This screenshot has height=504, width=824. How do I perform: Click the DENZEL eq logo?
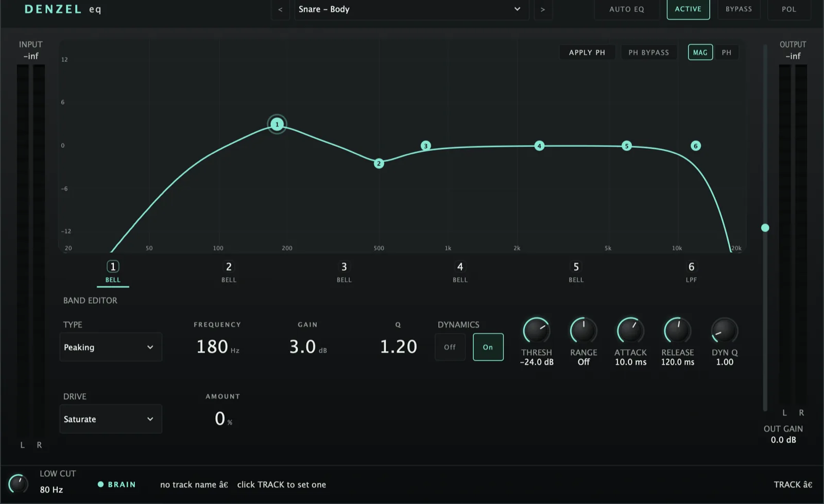click(63, 9)
